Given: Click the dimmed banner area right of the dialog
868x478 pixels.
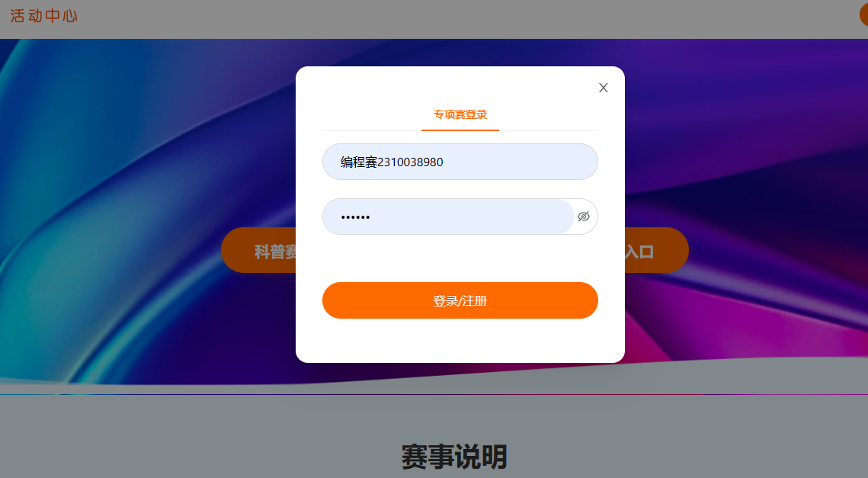Looking at the screenshot, I should coord(746,139).
